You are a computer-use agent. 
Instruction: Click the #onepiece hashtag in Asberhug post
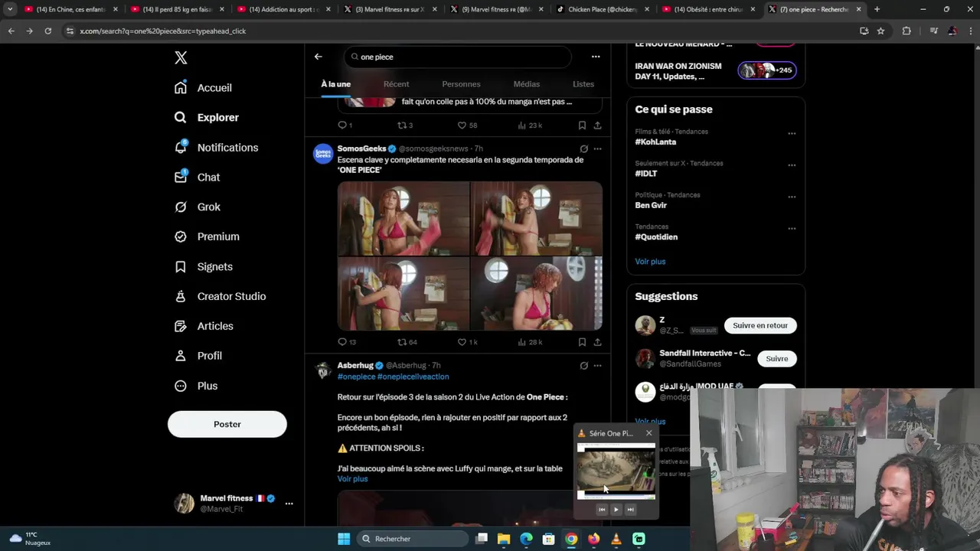[356, 377]
